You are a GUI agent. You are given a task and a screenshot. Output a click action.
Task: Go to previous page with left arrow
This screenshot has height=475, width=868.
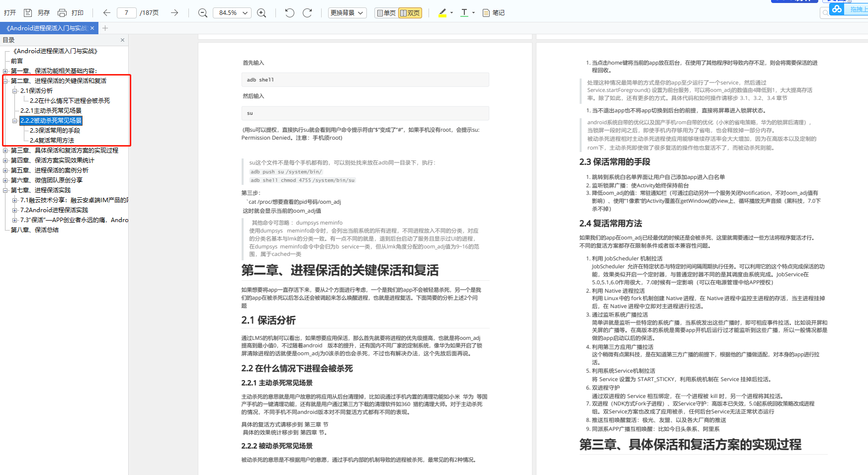(x=106, y=13)
